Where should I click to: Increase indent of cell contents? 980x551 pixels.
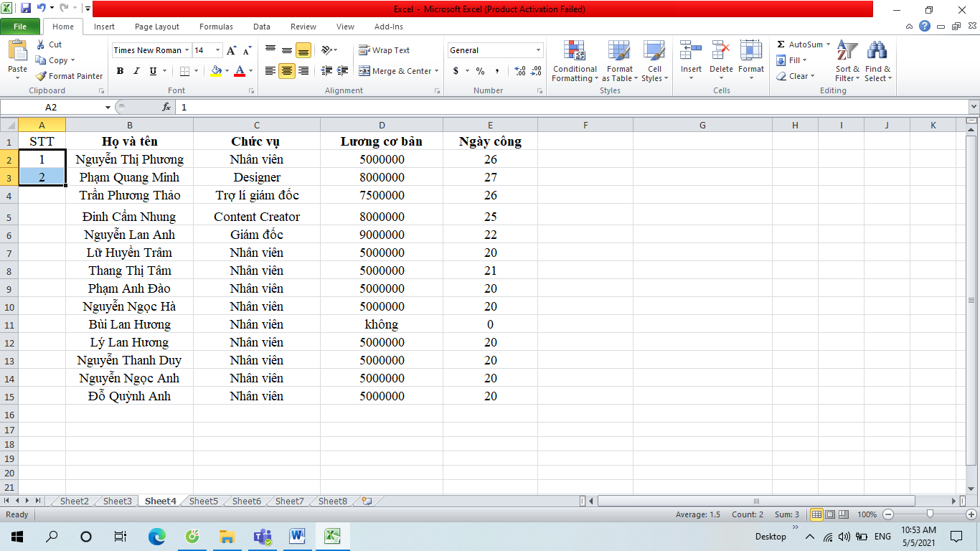[342, 71]
